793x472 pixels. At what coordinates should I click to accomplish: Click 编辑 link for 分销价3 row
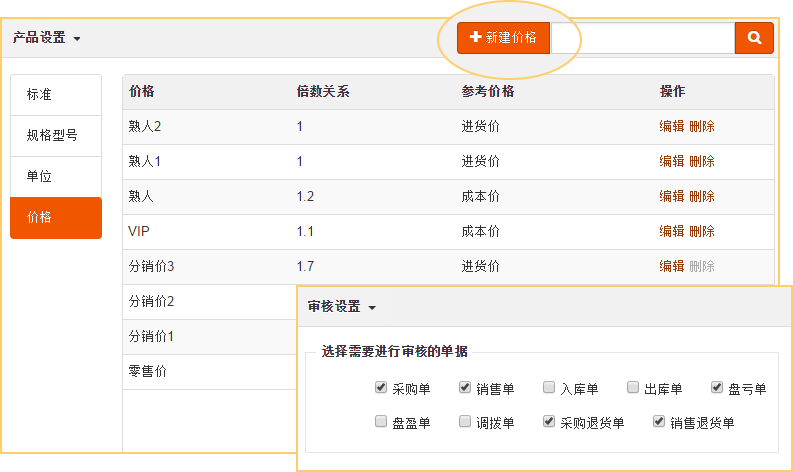click(671, 266)
